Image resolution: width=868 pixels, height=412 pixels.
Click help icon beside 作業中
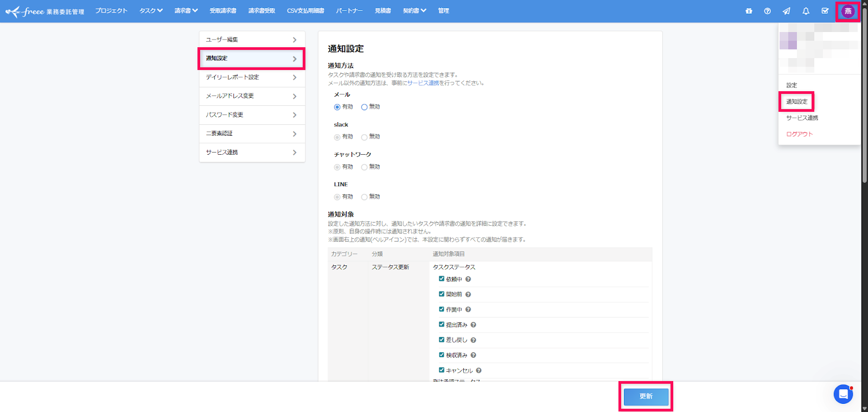pyautogui.click(x=468, y=309)
